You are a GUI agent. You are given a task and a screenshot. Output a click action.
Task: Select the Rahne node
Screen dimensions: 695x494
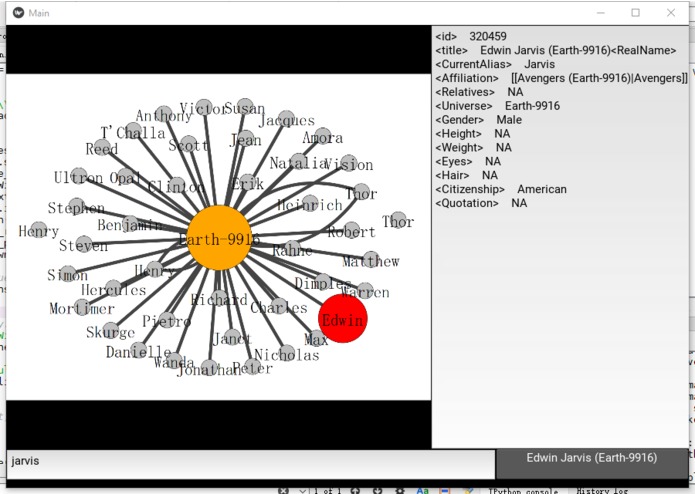[292, 249]
